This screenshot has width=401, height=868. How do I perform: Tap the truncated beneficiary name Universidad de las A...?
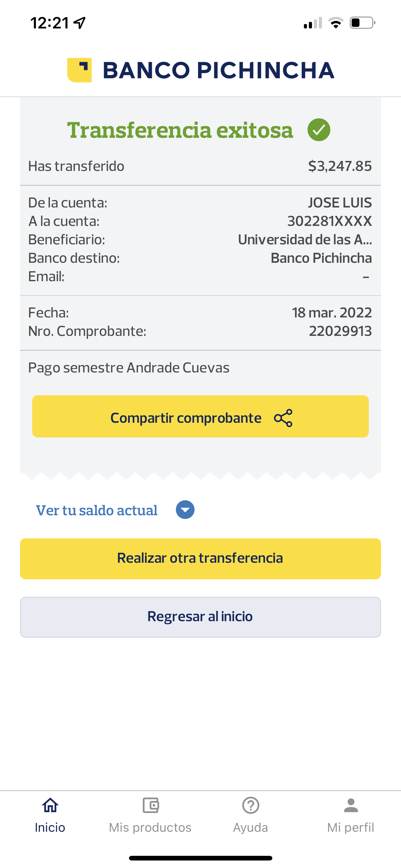(x=305, y=240)
